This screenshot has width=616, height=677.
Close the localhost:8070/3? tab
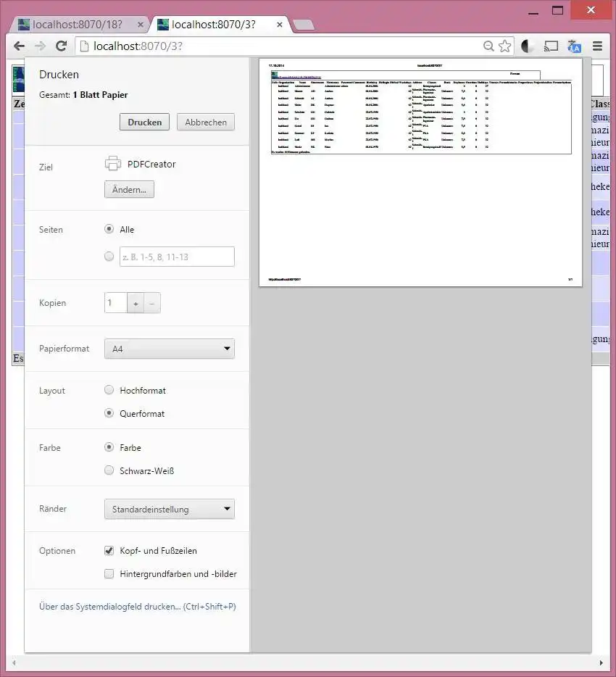pos(280,25)
